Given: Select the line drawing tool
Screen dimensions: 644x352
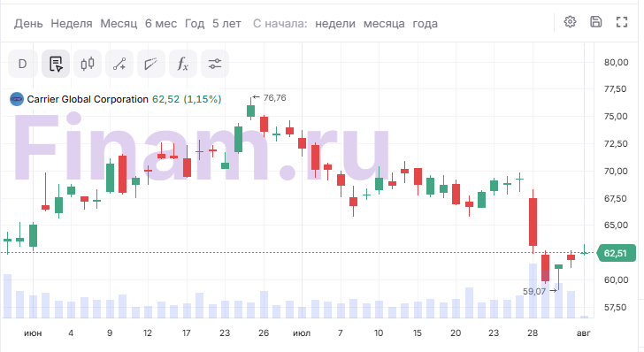Looking at the screenshot, I should (x=119, y=64).
